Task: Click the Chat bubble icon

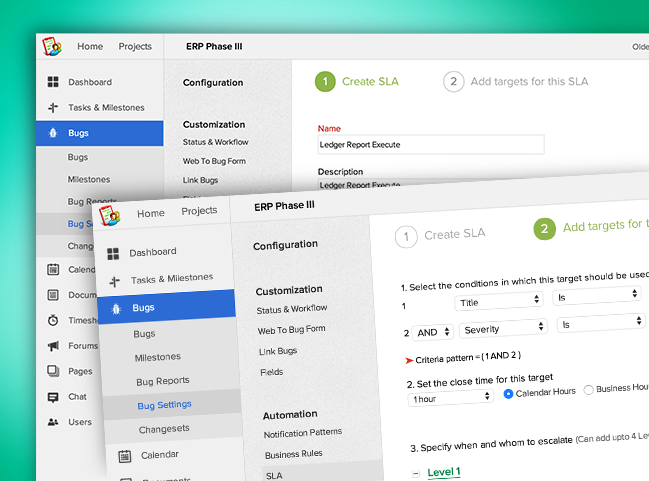Action: (x=52, y=397)
